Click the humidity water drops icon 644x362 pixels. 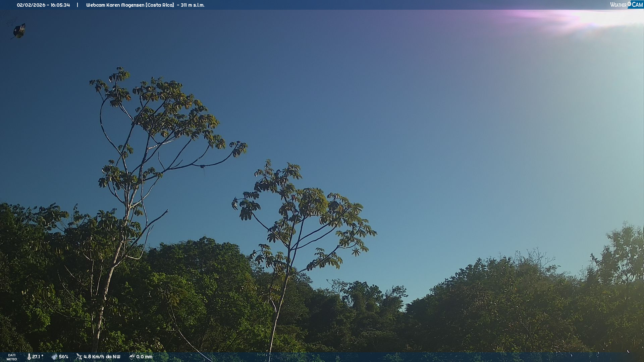(54, 357)
